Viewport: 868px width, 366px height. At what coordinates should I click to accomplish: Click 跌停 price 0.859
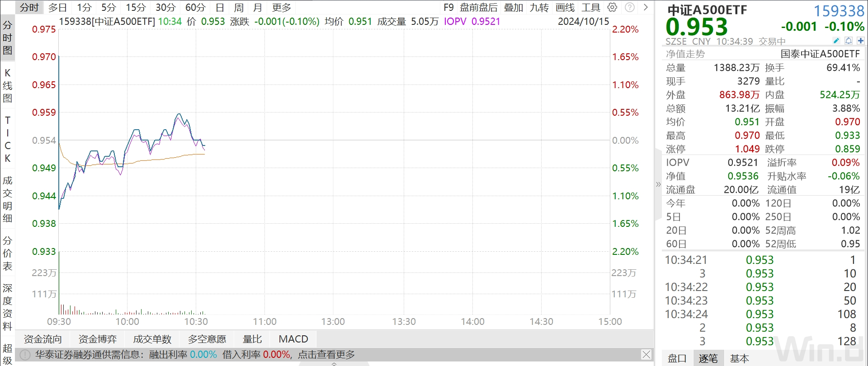(x=848, y=149)
